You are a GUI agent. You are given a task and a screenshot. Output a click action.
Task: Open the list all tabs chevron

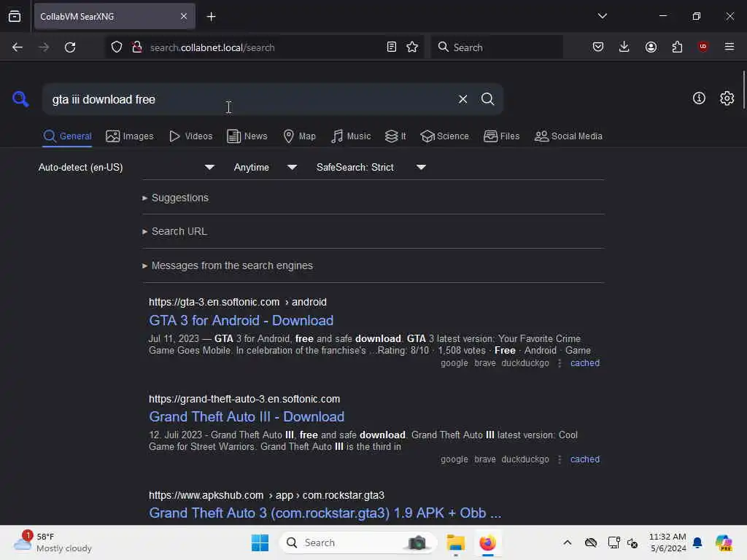click(x=602, y=16)
